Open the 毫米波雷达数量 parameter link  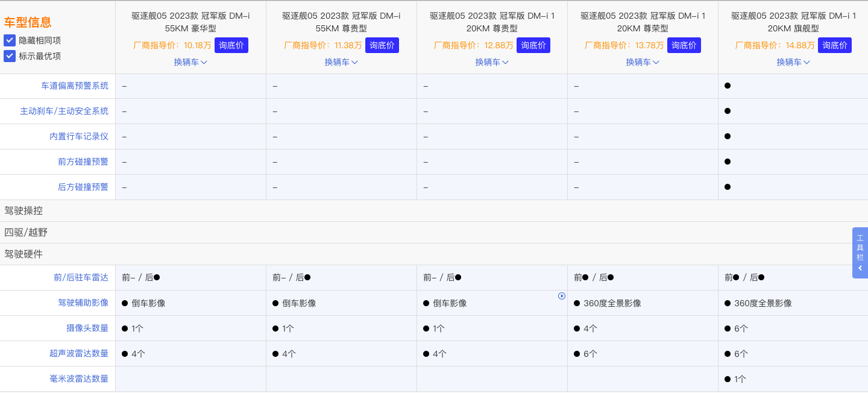[x=79, y=379]
